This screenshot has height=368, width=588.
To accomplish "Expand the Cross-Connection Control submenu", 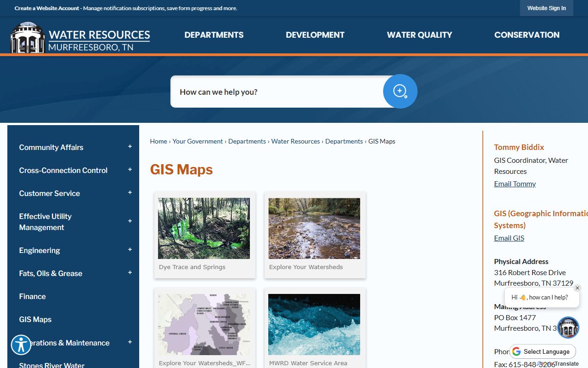I will [130, 170].
